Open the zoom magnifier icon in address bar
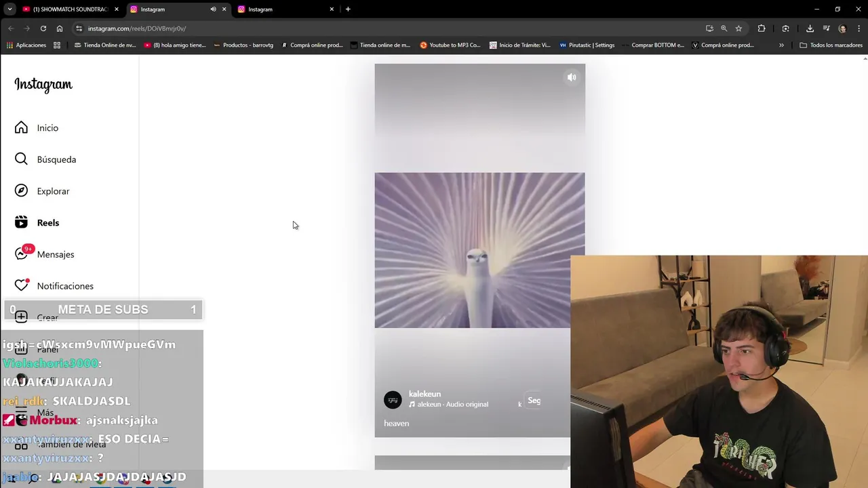 724,28
